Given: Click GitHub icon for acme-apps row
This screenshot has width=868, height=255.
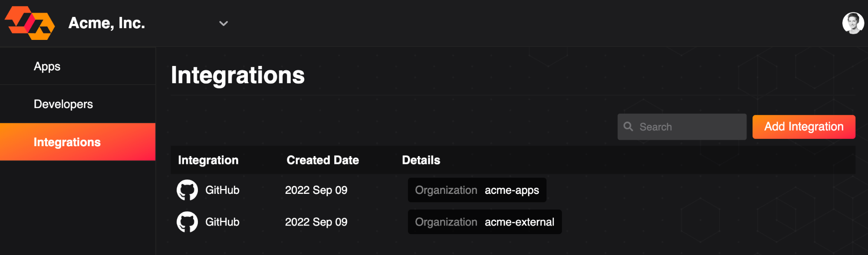Looking at the screenshot, I should coord(187,190).
